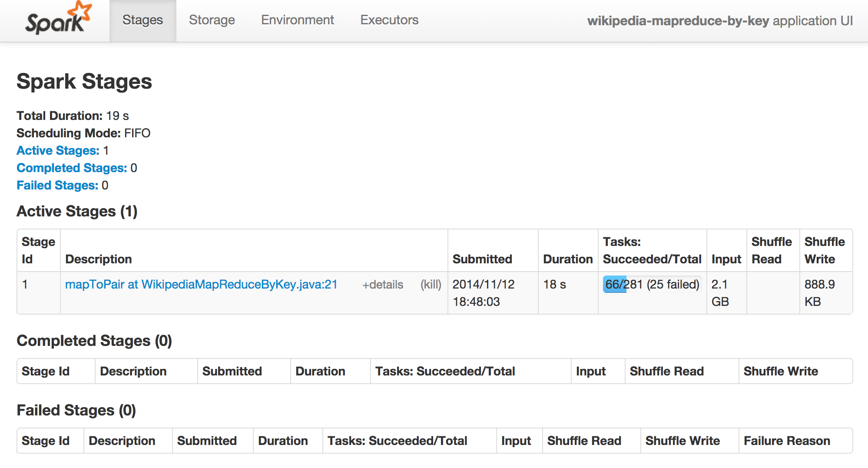
Task: Switch to the Storage tab
Action: pos(212,20)
